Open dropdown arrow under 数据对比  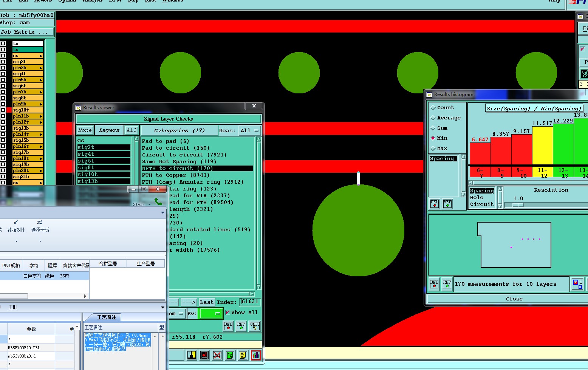coord(16,241)
